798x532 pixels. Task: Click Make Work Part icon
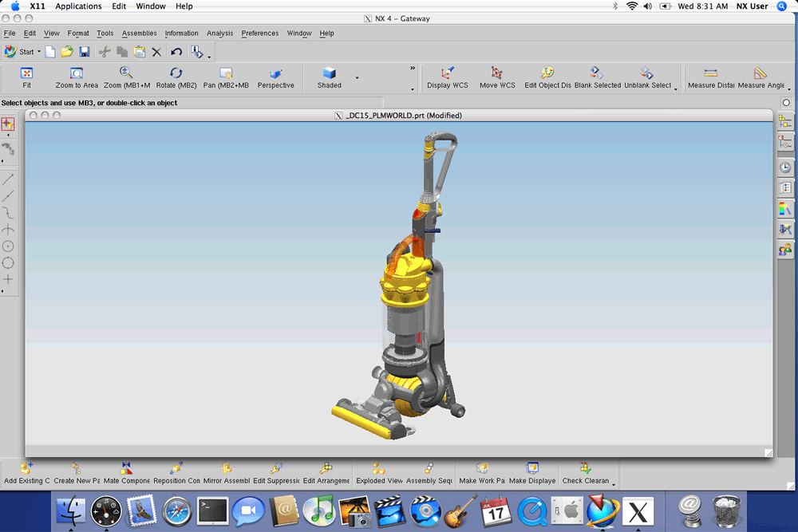point(481,468)
